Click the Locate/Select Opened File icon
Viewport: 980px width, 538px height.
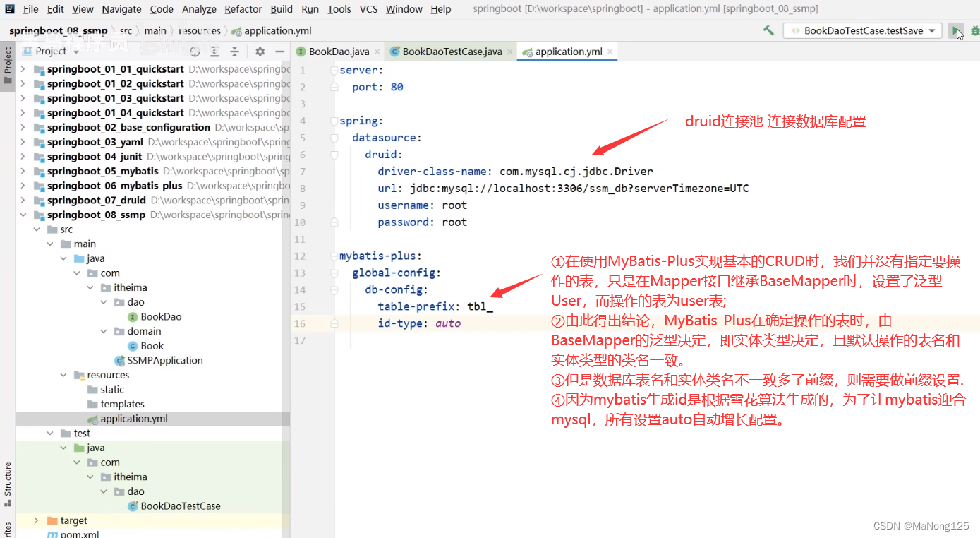click(195, 52)
